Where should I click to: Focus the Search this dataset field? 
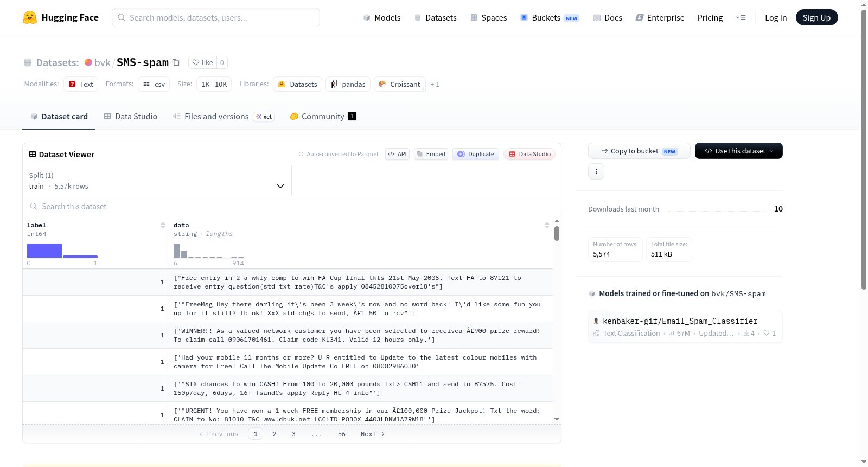[x=292, y=206]
